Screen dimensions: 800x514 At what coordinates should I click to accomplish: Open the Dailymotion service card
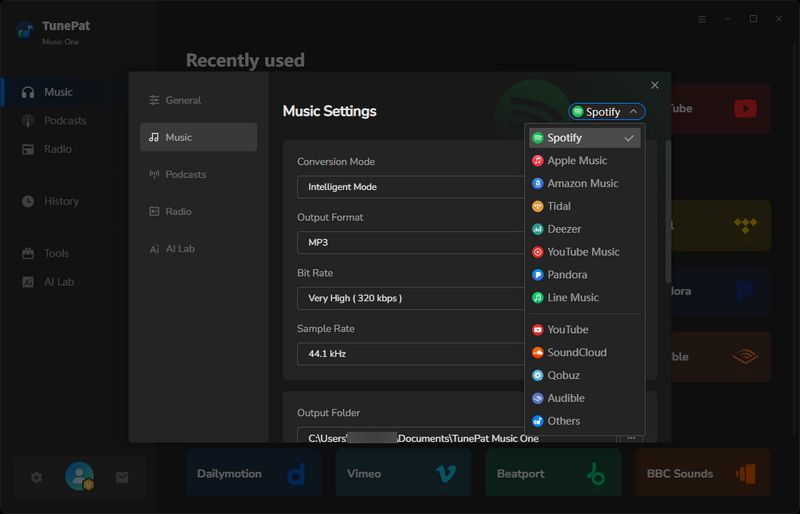[x=254, y=473]
